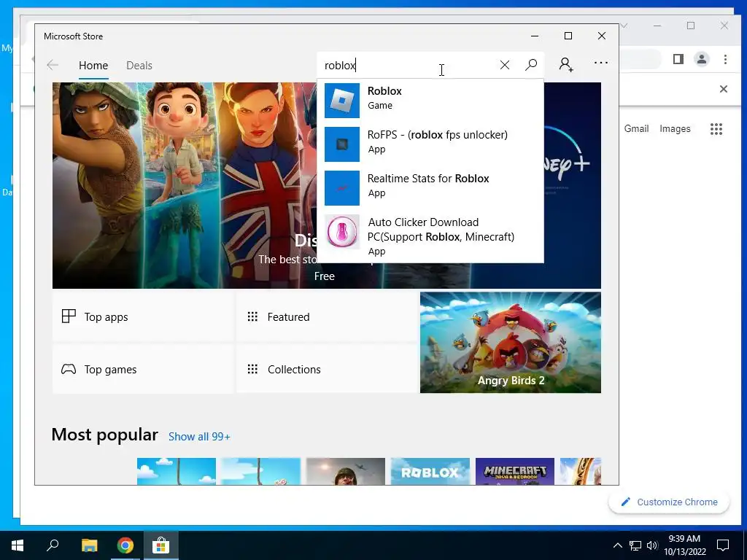Open Chrome profile avatar icon
The width and height of the screenshot is (747, 560).
tap(702, 59)
